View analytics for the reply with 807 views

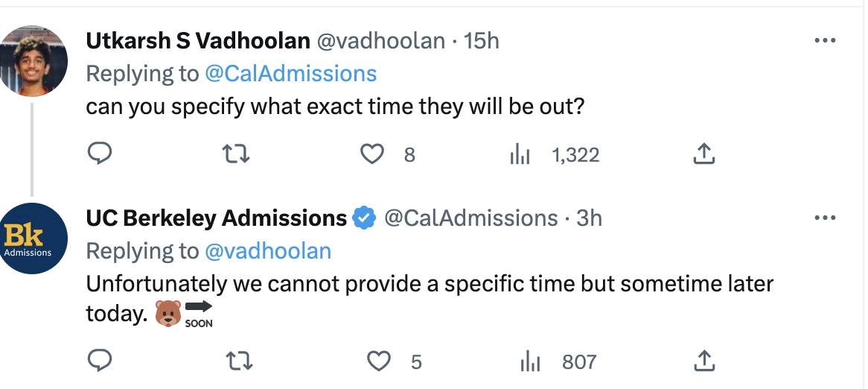click(x=529, y=362)
